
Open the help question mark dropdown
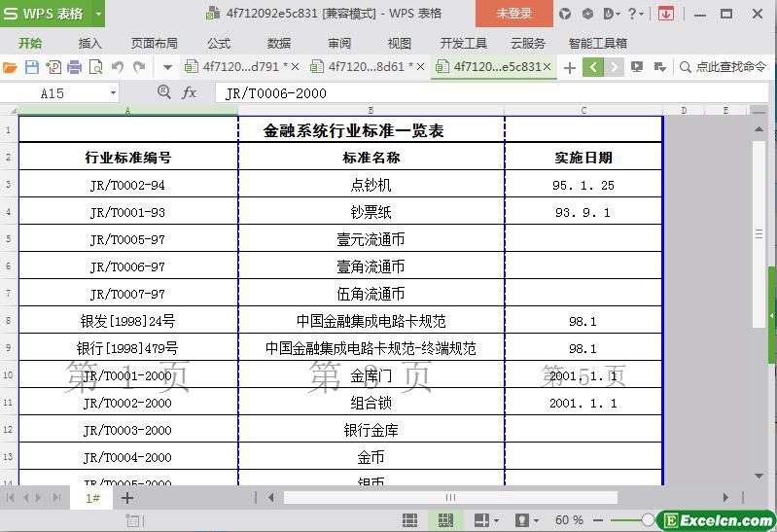635,14
